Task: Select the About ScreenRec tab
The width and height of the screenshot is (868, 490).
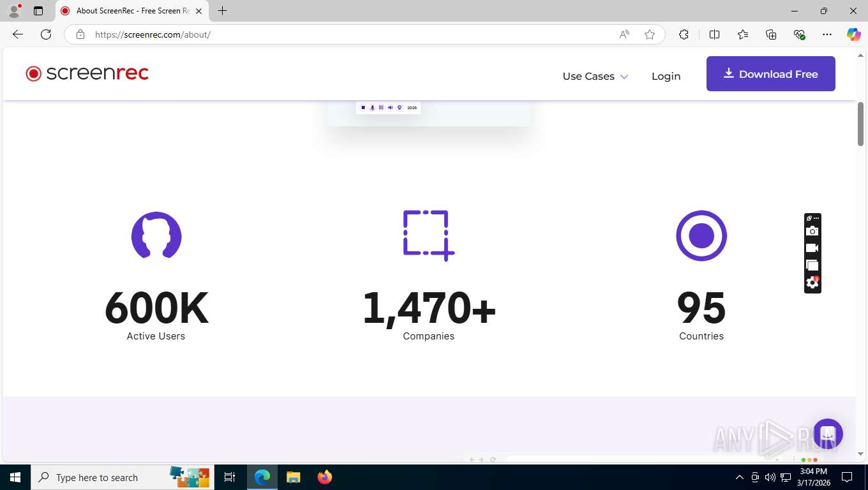Action: pyautogui.click(x=131, y=11)
